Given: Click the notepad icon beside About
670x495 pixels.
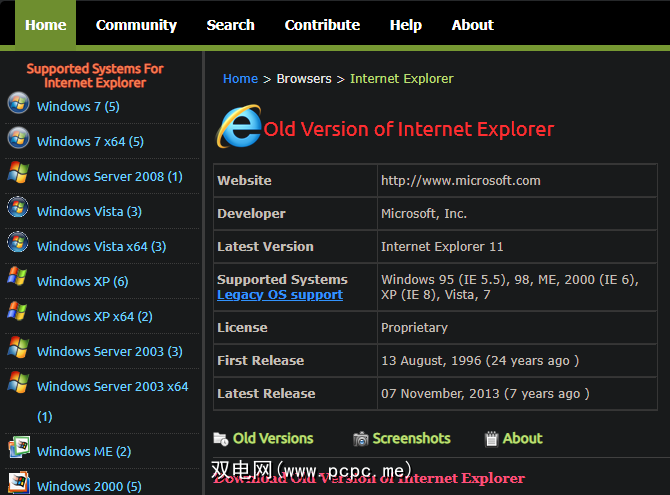Looking at the screenshot, I should point(491,439).
